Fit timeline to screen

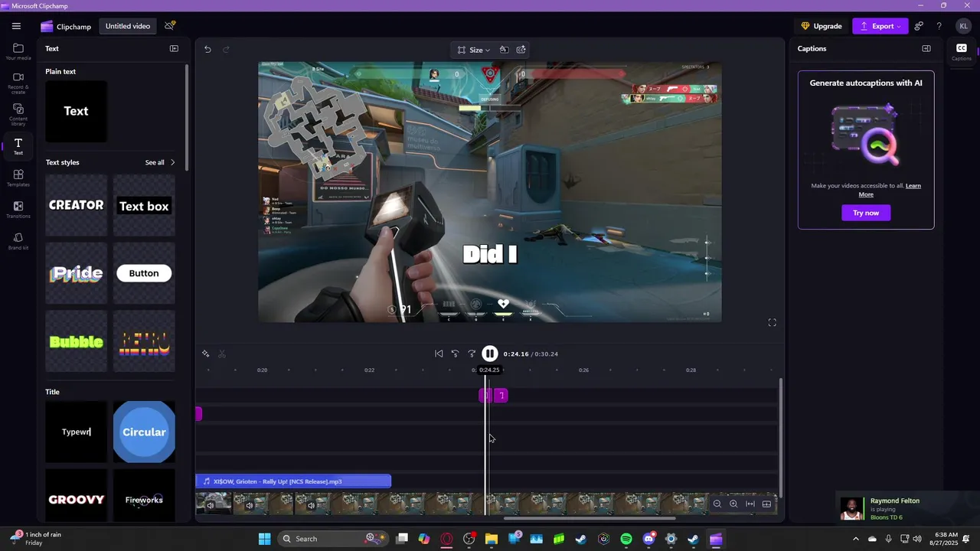click(750, 504)
